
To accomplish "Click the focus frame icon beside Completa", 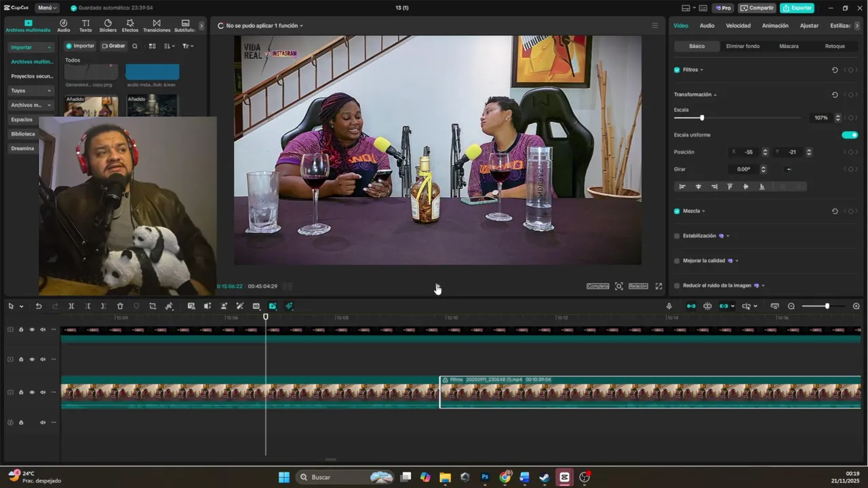I will pyautogui.click(x=619, y=286).
